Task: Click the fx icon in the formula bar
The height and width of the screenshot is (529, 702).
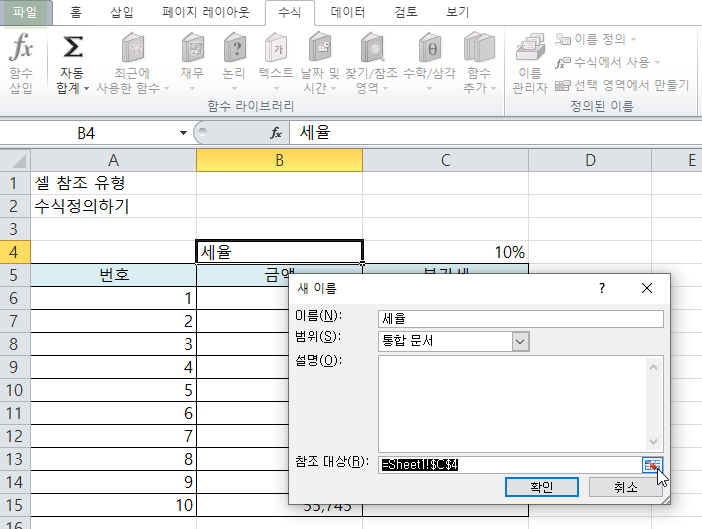Action: [x=276, y=133]
